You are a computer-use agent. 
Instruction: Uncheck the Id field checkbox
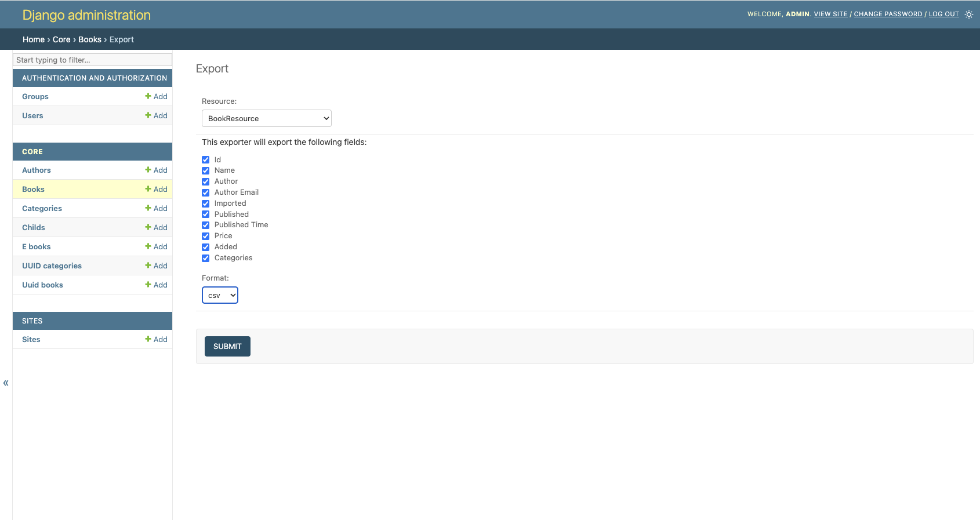205,160
